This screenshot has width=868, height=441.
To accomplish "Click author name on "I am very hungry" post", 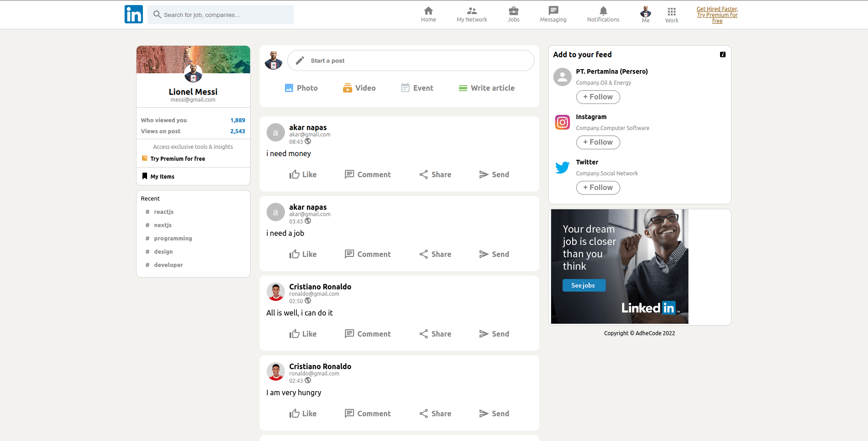I will tap(320, 366).
